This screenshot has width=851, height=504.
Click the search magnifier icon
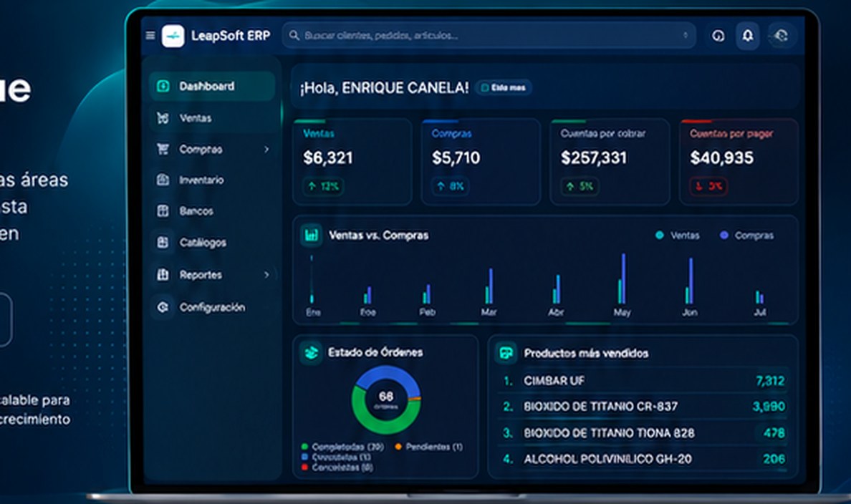[x=294, y=35]
